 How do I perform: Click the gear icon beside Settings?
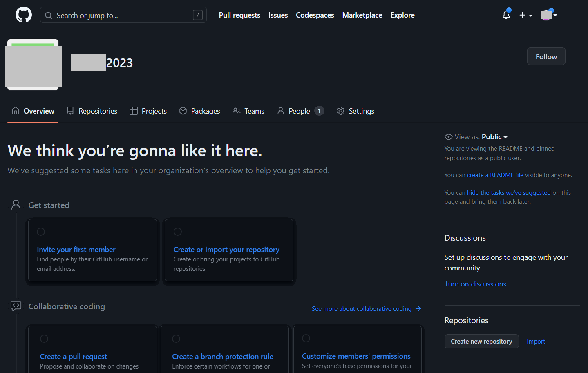coord(341,111)
